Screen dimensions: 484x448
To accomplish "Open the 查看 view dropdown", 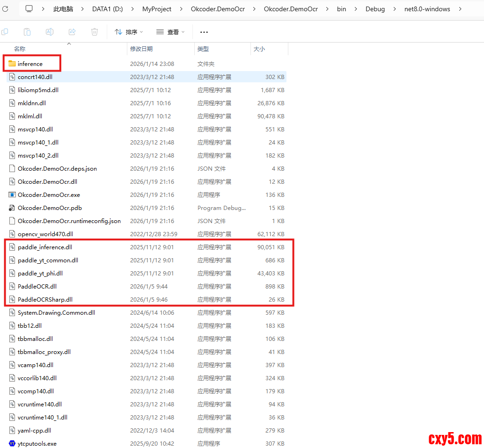I will (x=170, y=32).
